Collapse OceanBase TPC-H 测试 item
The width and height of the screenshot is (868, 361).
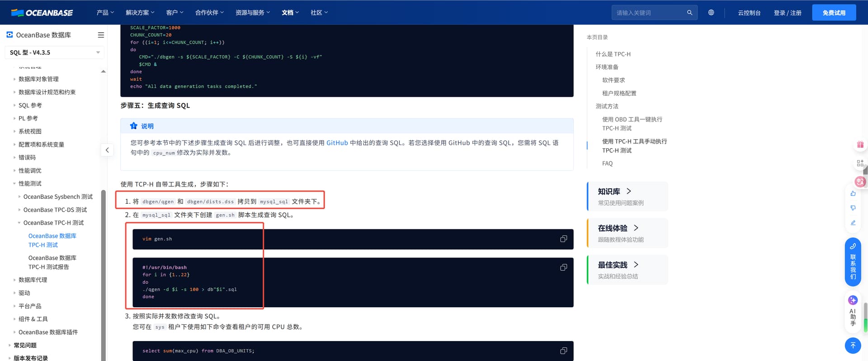(x=53, y=223)
